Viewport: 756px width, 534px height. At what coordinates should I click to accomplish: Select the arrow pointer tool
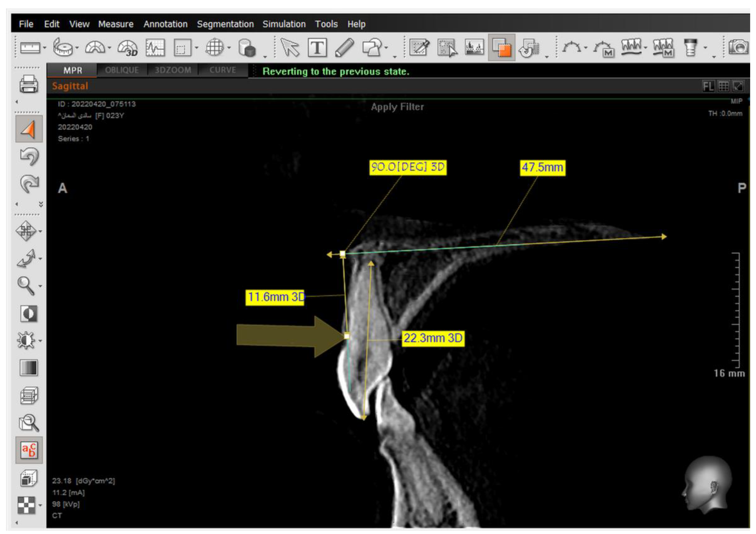pyautogui.click(x=290, y=48)
